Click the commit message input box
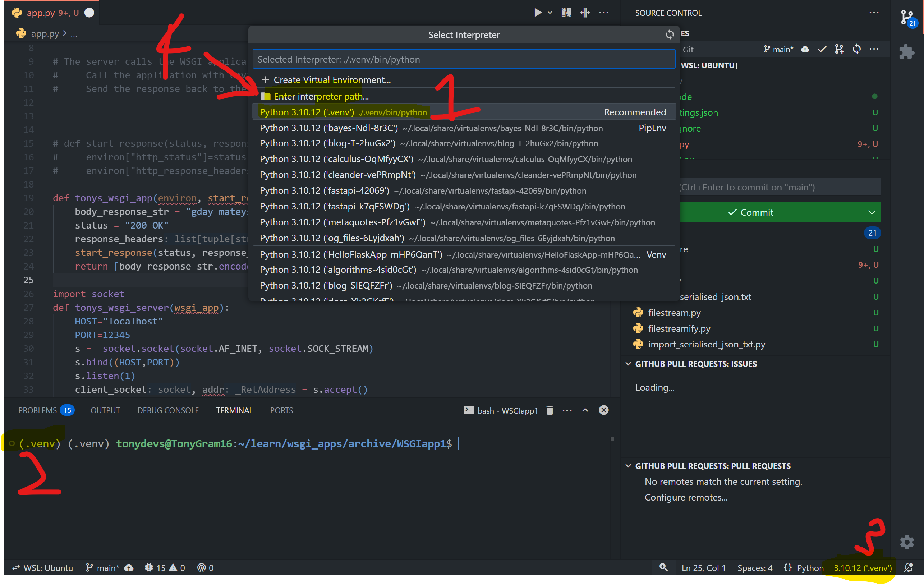This screenshot has height=585, width=924. pyautogui.click(x=780, y=187)
